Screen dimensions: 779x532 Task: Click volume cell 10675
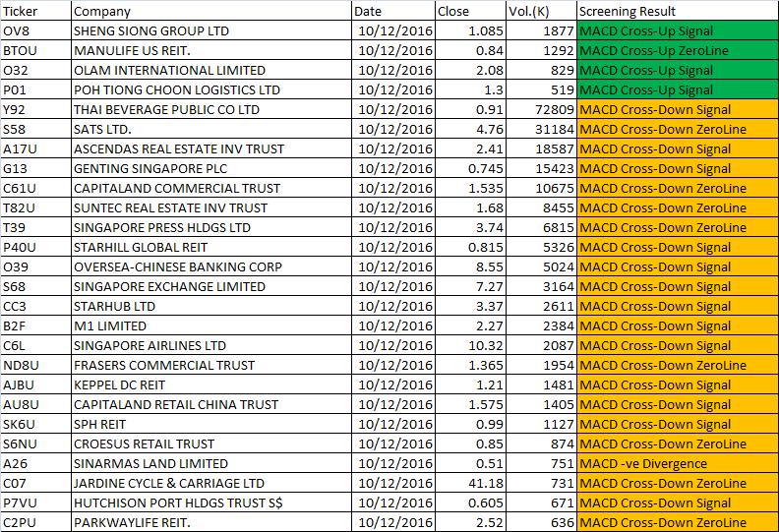542,188
